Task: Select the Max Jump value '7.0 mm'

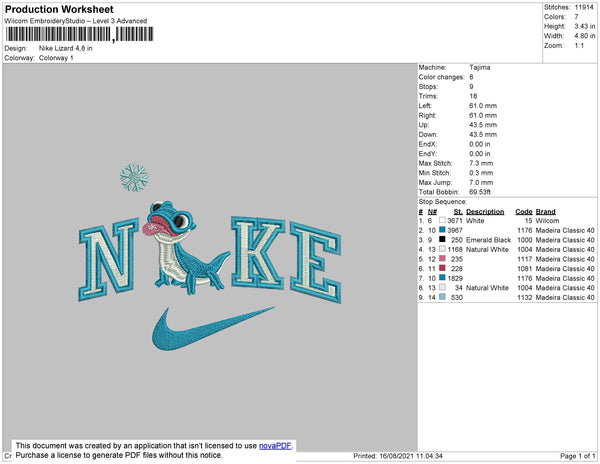Action: click(x=481, y=182)
